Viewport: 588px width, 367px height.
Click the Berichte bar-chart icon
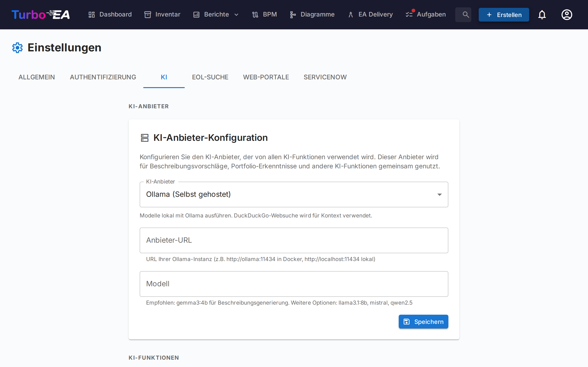click(196, 14)
